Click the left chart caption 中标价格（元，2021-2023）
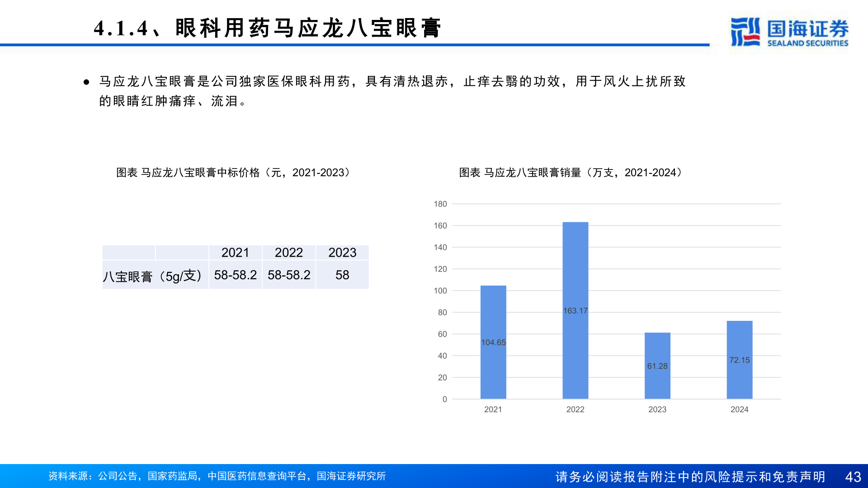868x488 pixels. [x=232, y=172]
